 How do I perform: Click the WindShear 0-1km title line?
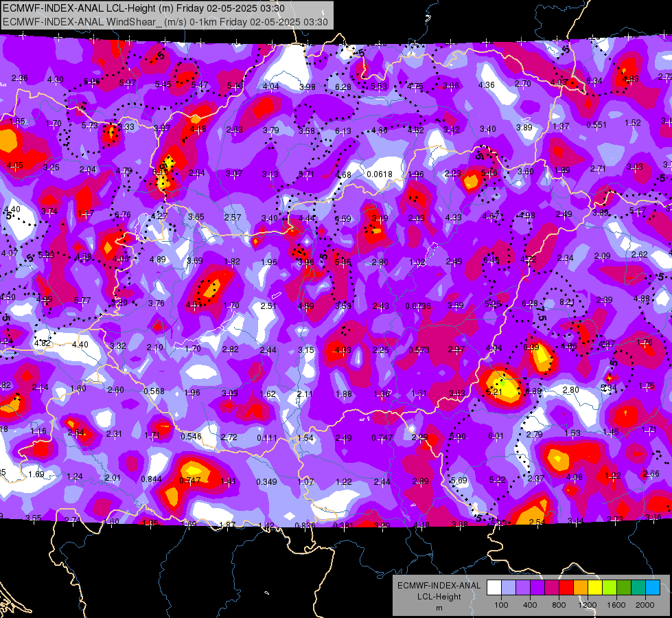pos(165,22)
